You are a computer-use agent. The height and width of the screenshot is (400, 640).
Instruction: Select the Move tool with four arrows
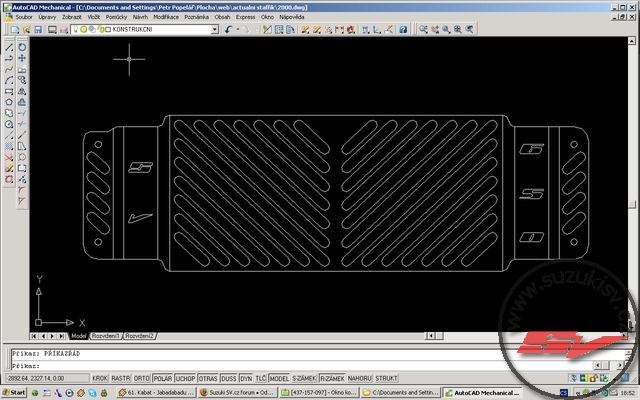click(x=22, y=58)
